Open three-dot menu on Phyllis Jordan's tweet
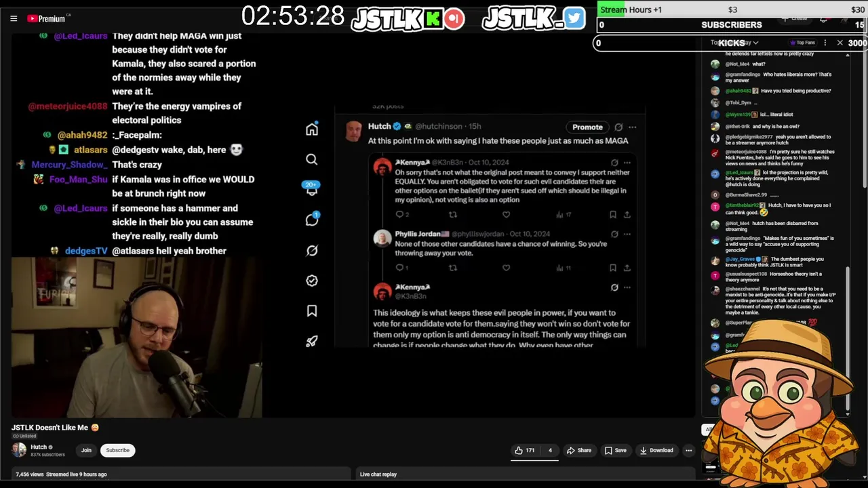This screenshot has height=488, width=868. click(627, 234)
